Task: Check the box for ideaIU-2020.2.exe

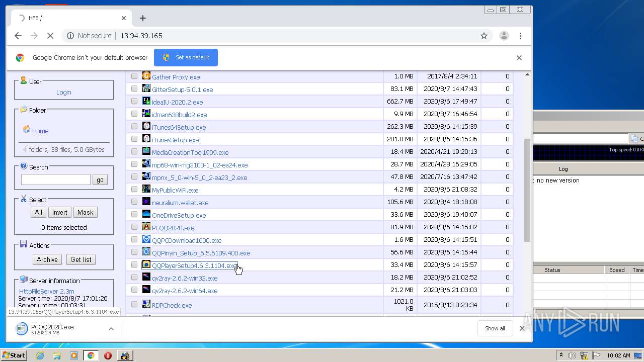Action: click(x=134, y=102)
